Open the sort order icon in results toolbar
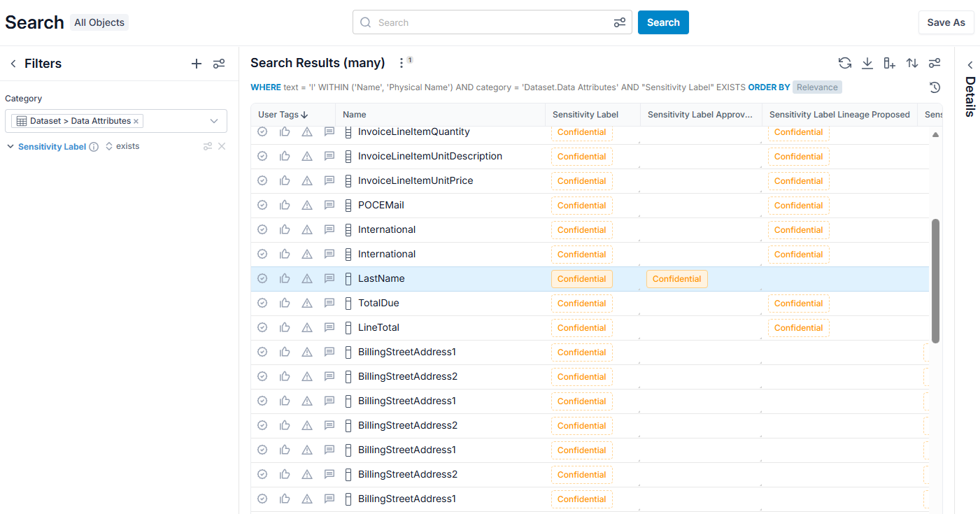 tap(912, 63)
